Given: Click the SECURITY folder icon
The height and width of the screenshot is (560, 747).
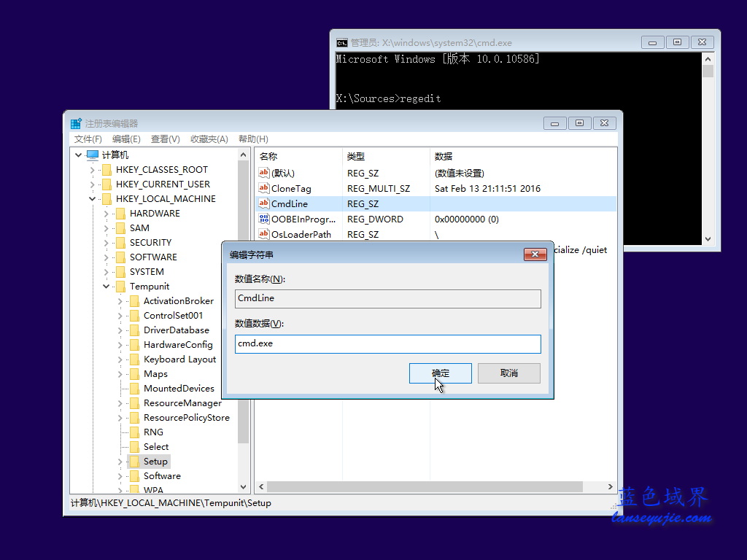Looking at the screenshot, I should pos(121,242).
